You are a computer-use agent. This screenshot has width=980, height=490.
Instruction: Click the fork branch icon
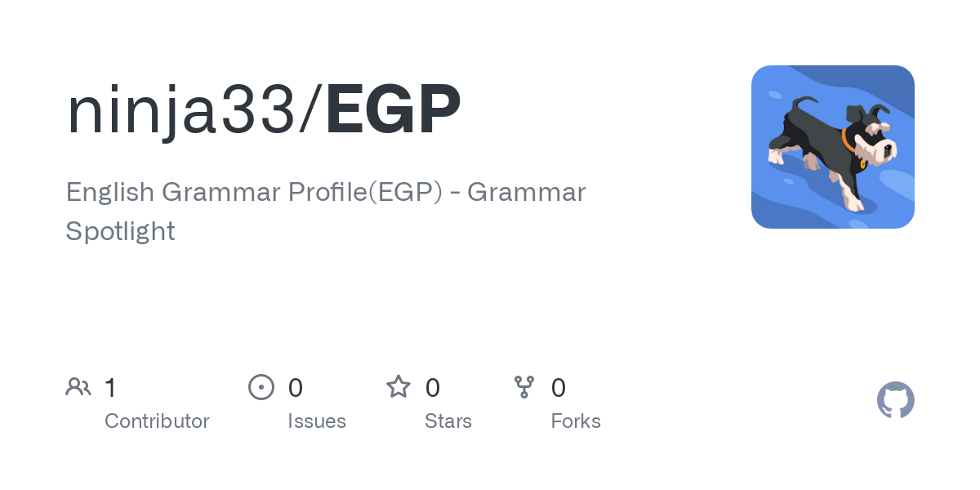[x=524, y=386]
